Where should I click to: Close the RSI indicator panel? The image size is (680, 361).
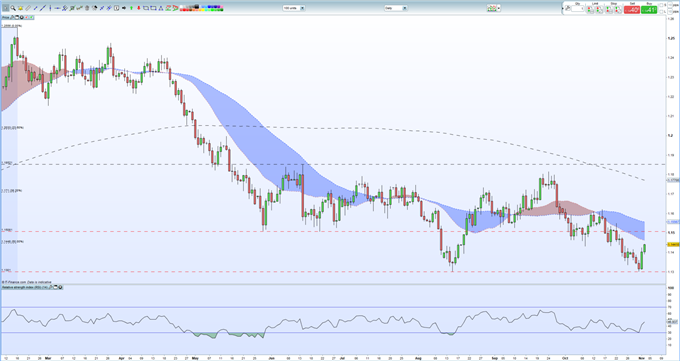pyautogui.click(x=60, y=287)
